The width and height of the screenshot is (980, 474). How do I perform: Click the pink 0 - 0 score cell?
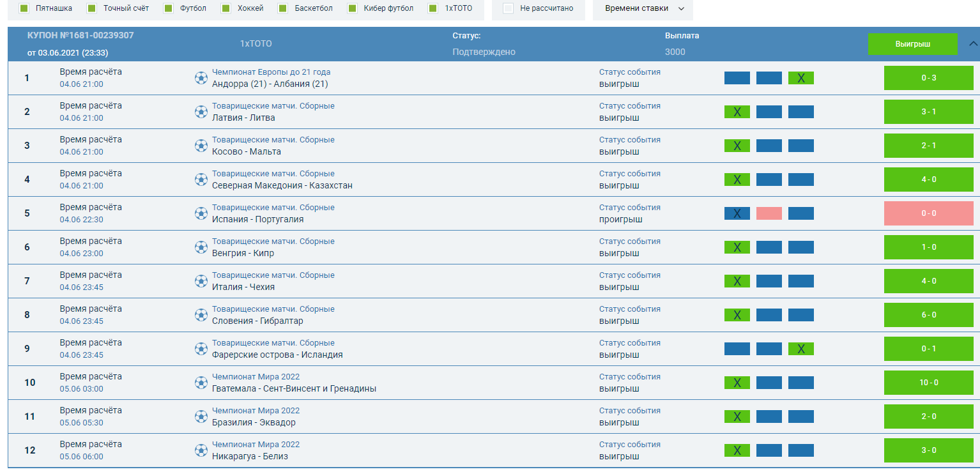coord(928,213)
